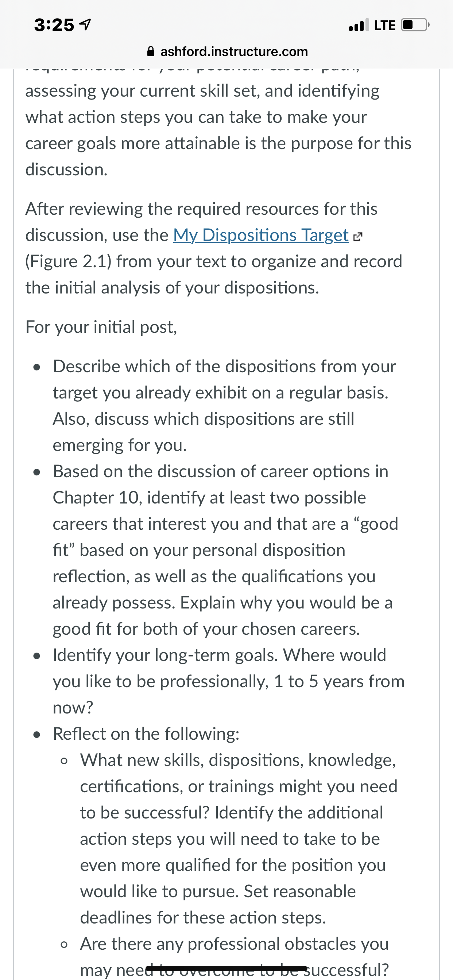Tap the cellular signal bars icon
The height and width of the screenshot is (980, 453).
pyautogui.click(x=359, y=25)
